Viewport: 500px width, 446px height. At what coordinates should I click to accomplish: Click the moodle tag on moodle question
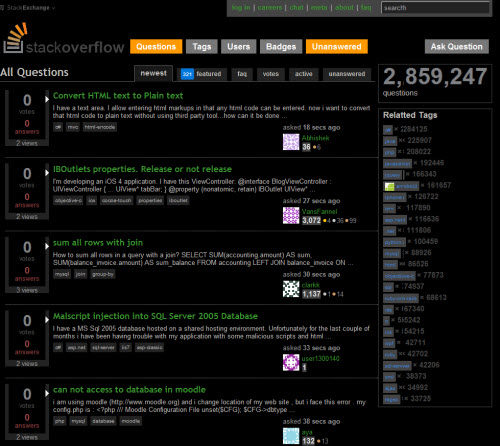pos(131,421)
